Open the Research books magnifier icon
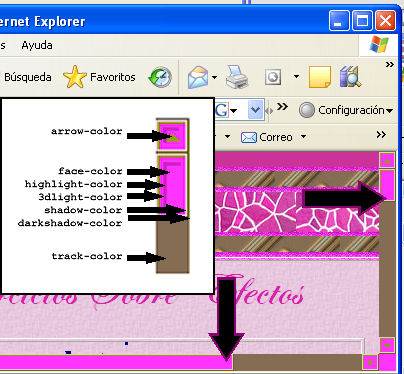404x374 pixels. [350, 77]
